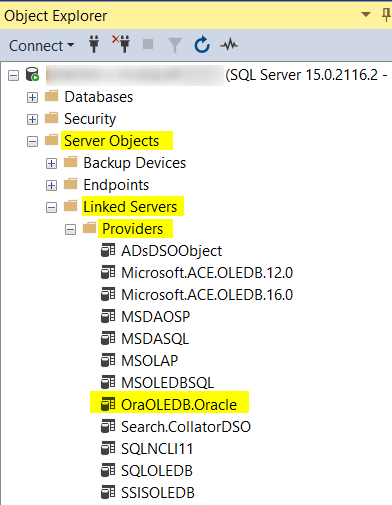Viewport: 392px width, 505px height.
Task: Click the Stop square icon
Action: (148, 44)
